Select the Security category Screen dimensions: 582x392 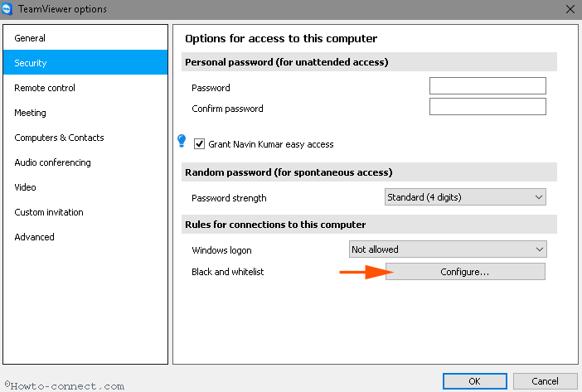point(85,63)
